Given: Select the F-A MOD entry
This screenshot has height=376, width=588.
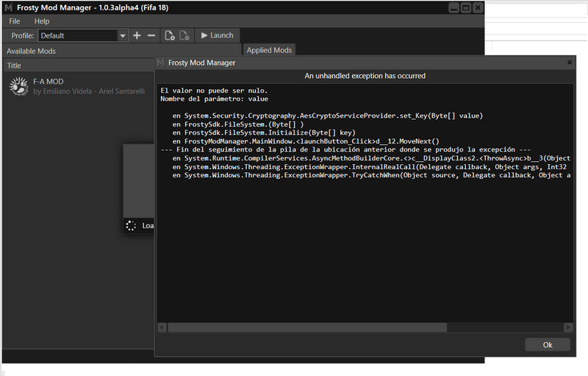Looking at the screenshot, I should 79,86.
